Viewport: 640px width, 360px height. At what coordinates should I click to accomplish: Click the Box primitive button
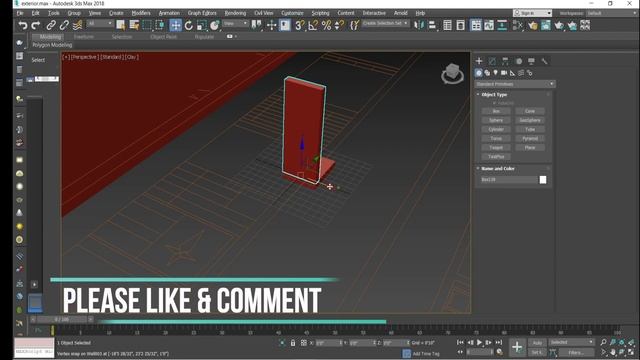pyautogui.click(x=496, y=111)
